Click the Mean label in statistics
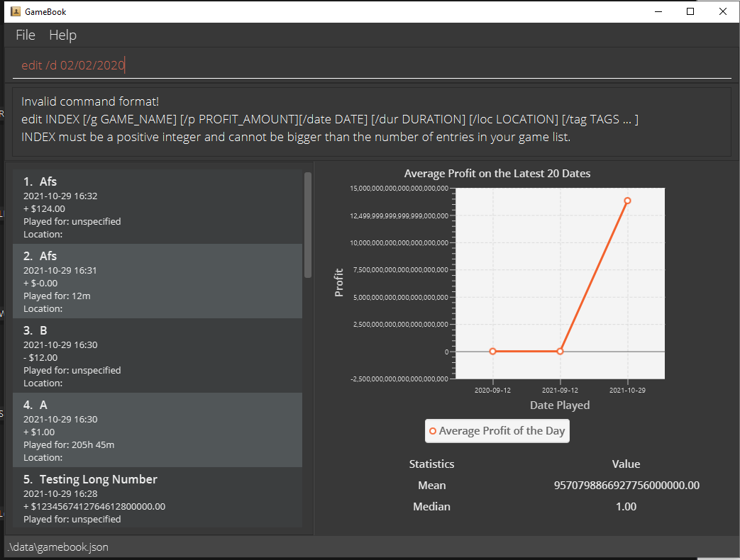The width and height of the screenshot is (740, 560). (431, 485)
